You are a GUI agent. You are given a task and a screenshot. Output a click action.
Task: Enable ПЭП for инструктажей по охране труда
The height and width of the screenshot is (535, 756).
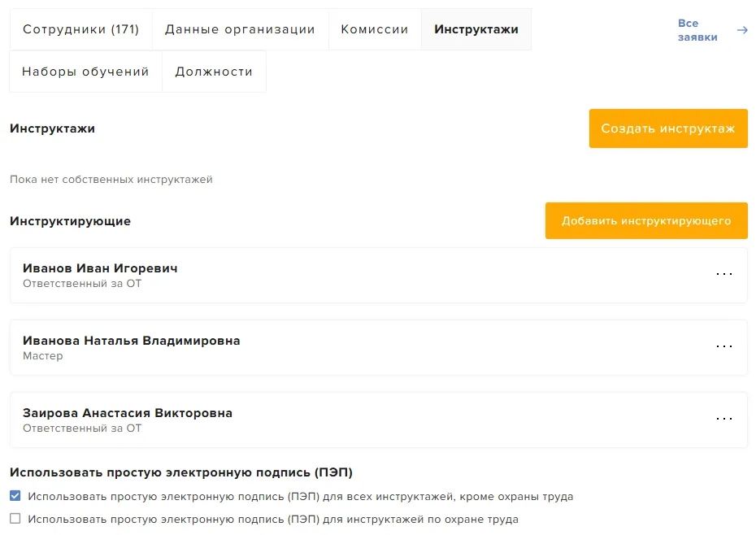tap(15, 519)
